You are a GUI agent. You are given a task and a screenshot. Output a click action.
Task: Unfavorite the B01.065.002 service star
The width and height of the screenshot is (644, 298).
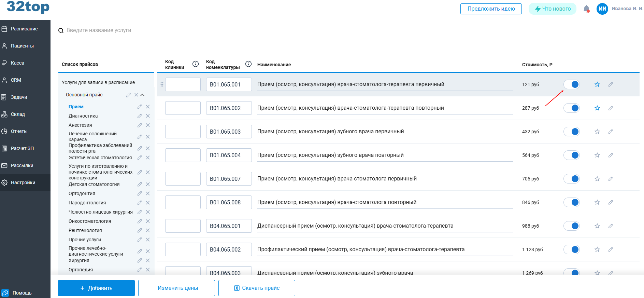click(x=597, y=108)
